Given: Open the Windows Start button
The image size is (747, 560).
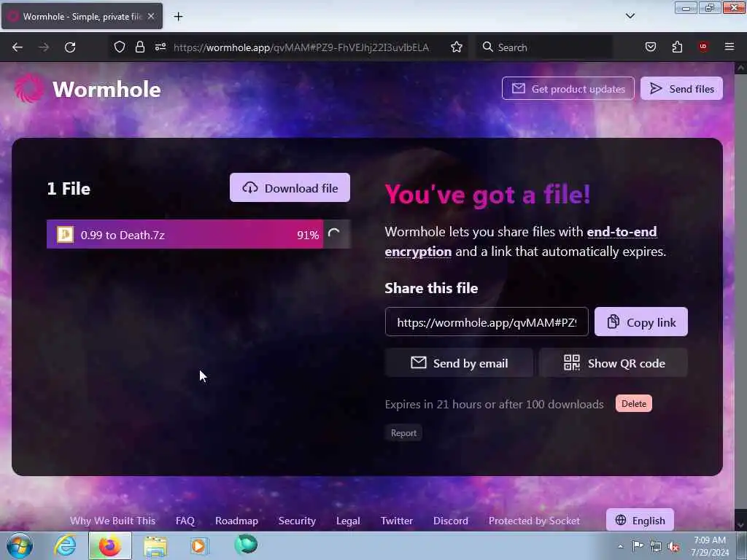Looking at the screenshot, I should pos(20,545).
